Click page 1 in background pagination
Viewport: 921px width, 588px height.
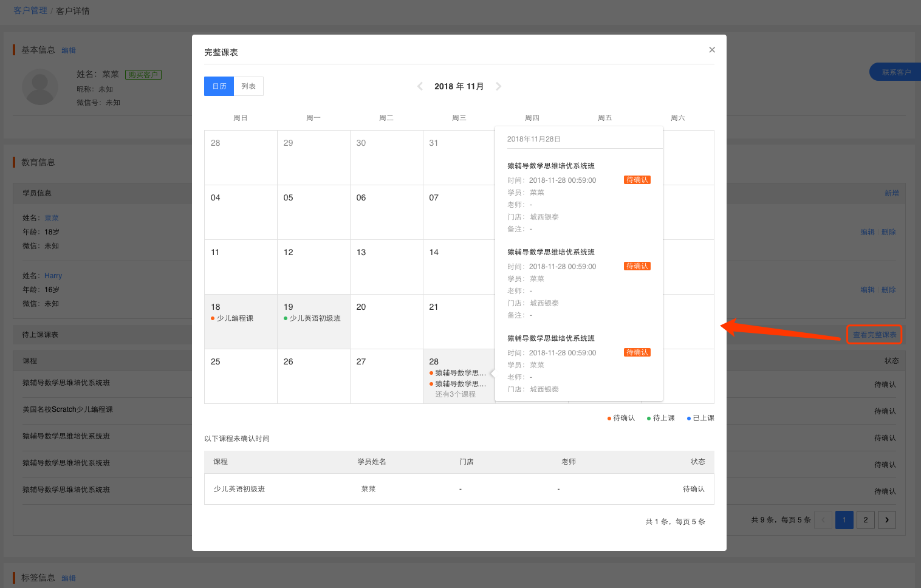tap(844, 520)
